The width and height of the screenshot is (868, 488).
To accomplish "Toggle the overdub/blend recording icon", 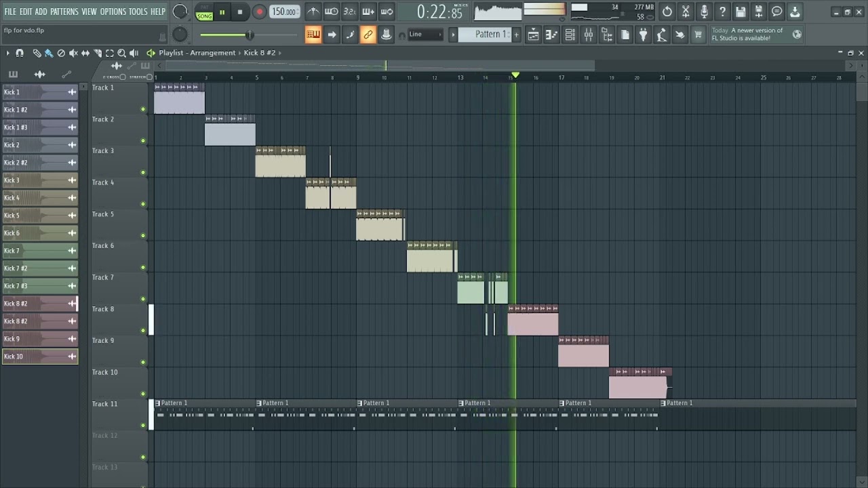I will tap(368, 12).
